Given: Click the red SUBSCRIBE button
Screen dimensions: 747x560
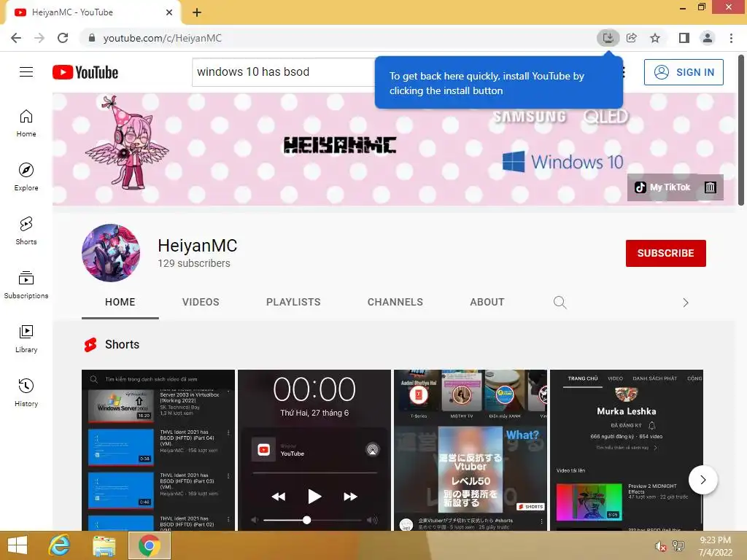Looking at the screenshot, I should pyautogui.click(x=665, y=253).
